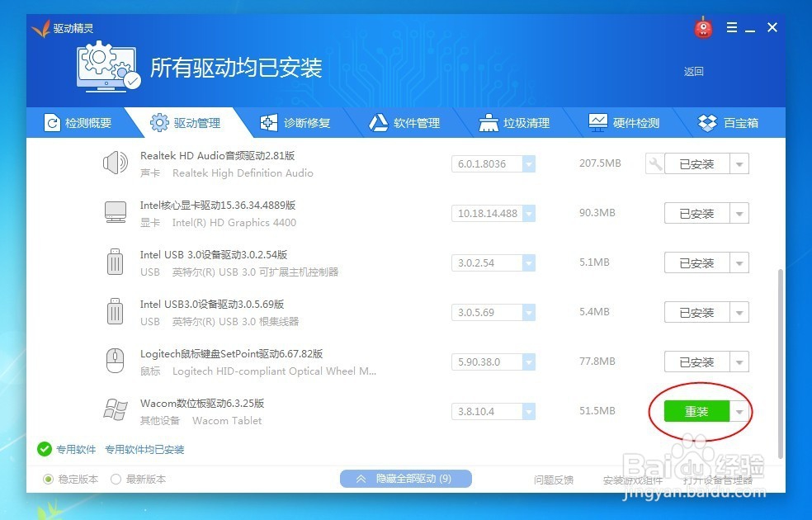
Task: Click the 返回 link in header
Action: [693, 72]
